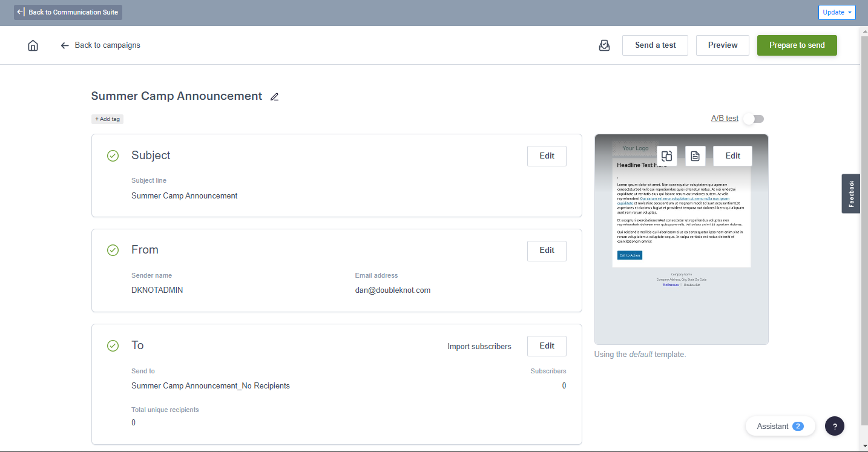Click the copy template icon on preview
Image resolution: width=868 pixels, height=452 pixels.
pyautogui.click(x=667, y=156)
